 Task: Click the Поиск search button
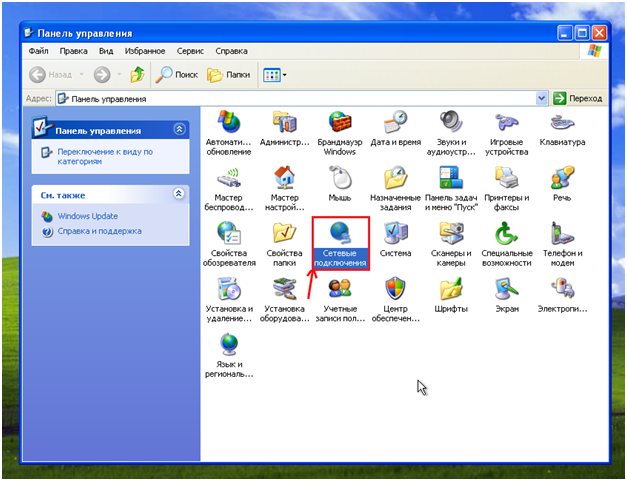coord(177,75)
